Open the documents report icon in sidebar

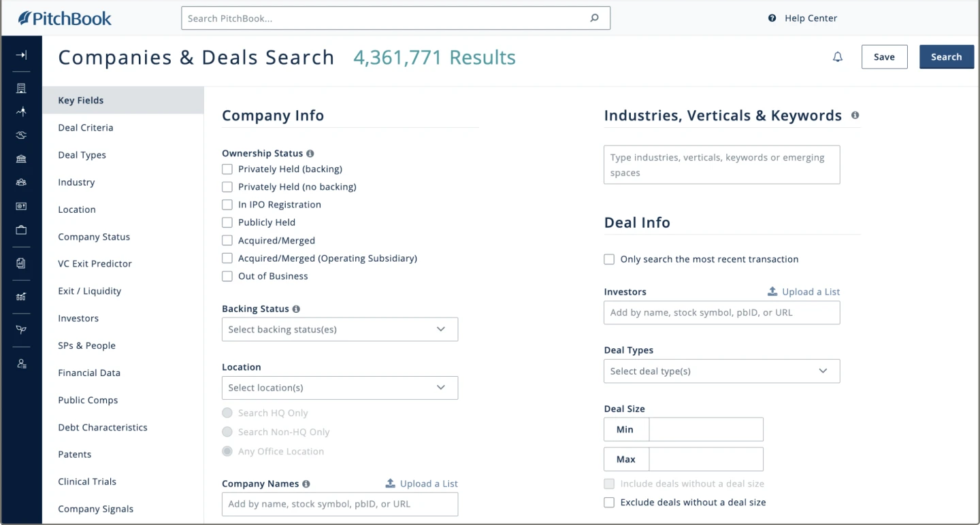point(21,263)
